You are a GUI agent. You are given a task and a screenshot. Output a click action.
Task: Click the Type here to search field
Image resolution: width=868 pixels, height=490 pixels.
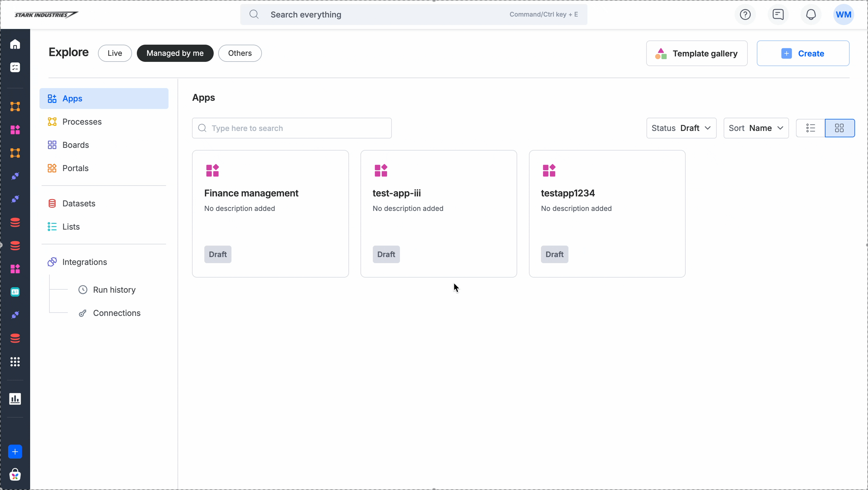(x=292, y=128)
